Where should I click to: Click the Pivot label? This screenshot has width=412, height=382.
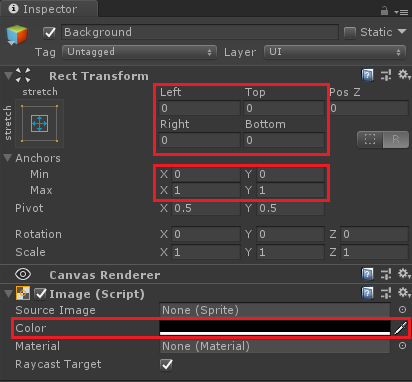click(x=29, y=208)
